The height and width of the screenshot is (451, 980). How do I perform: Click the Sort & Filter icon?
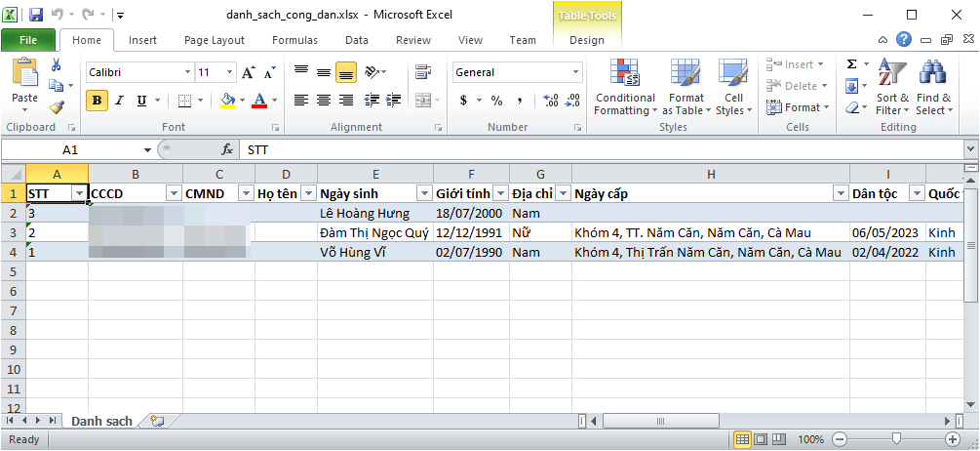(891, 88)
